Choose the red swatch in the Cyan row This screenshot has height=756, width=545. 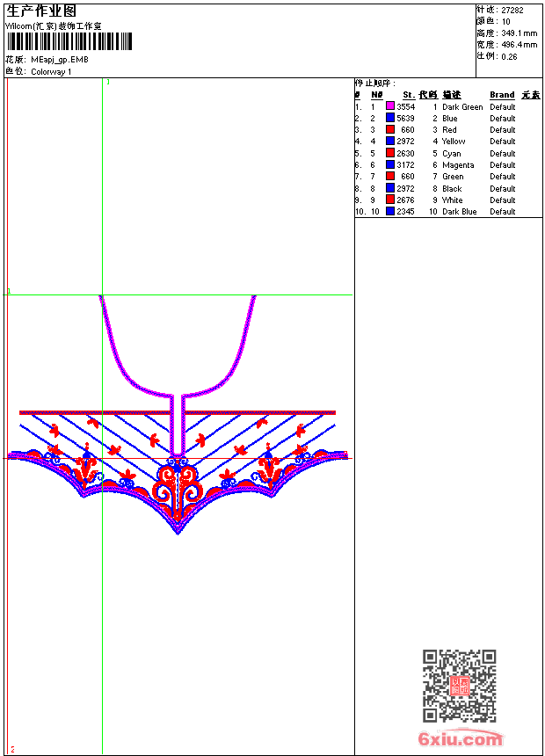pos(390,153)
